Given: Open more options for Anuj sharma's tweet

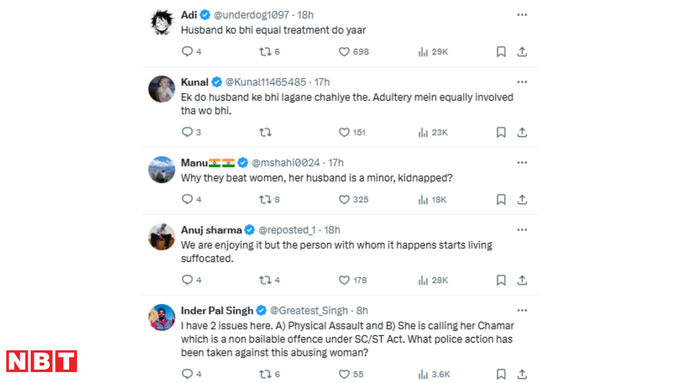Looking at the screenshot, I should click(x=522, y=230).
